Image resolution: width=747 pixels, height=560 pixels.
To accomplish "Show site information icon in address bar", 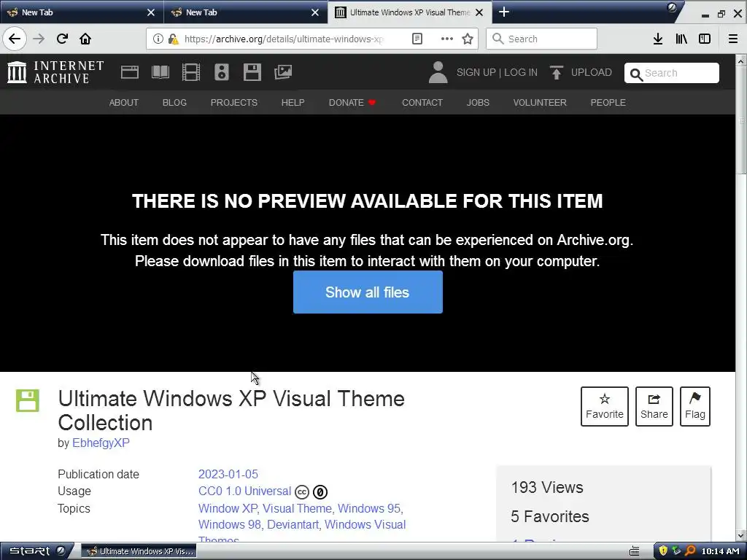I will click(x=158, y=39).
